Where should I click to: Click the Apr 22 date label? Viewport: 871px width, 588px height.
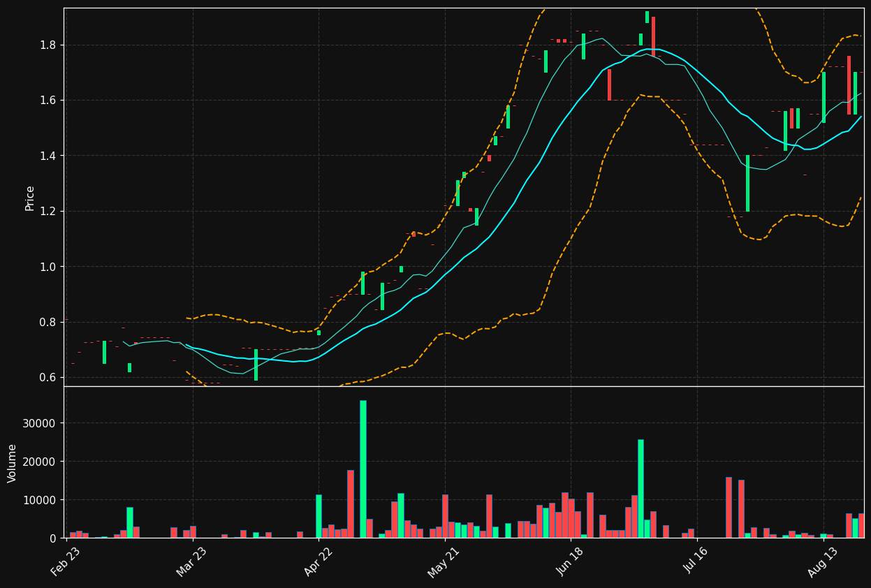[317, 562]
